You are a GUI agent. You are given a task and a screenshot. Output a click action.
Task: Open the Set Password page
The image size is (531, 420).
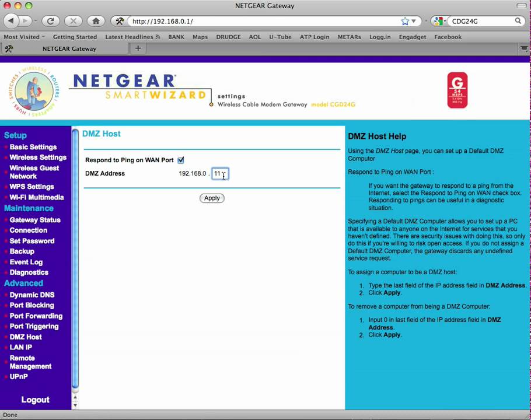32,241
